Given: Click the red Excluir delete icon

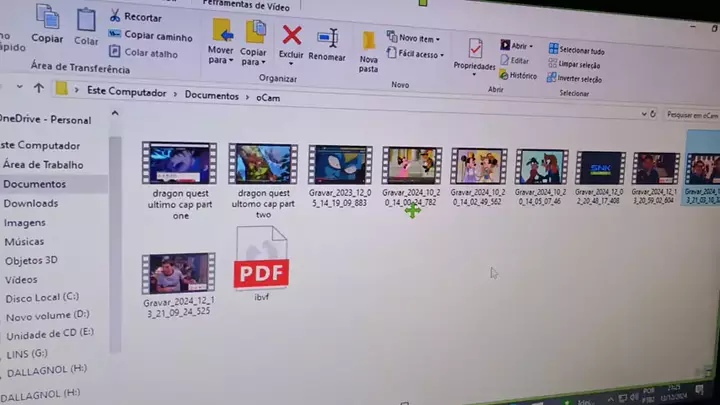Looking at the screenshot, I should point(292,38).
